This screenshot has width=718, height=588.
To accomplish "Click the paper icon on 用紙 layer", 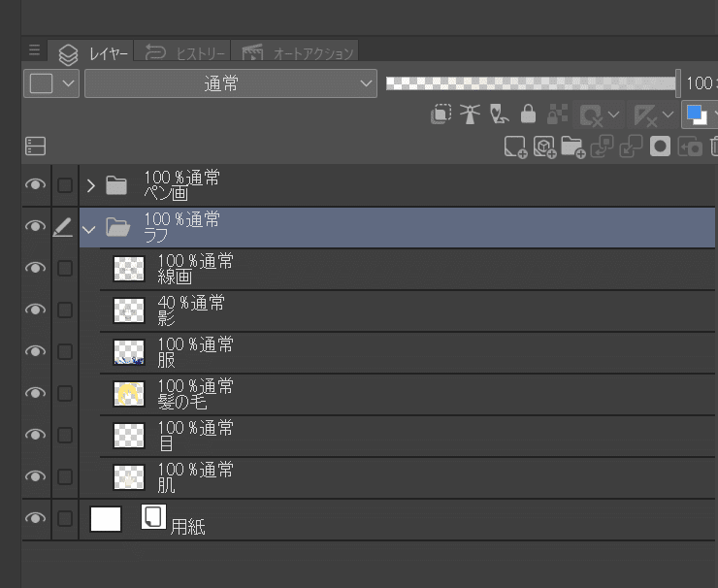I will 153,517.
